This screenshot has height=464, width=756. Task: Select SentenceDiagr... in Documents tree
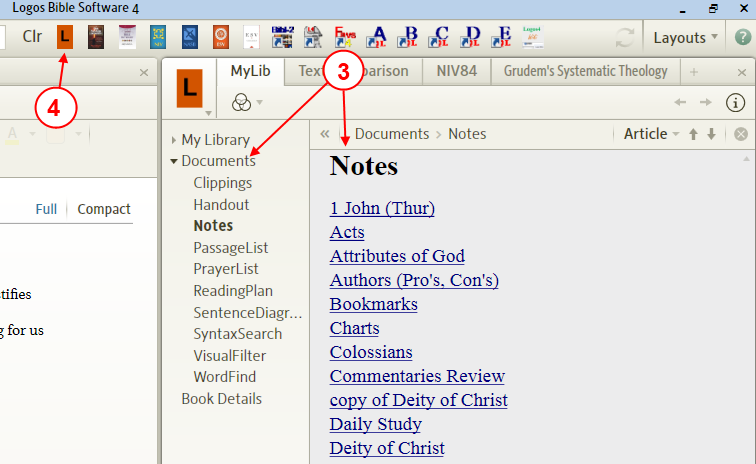247,313
